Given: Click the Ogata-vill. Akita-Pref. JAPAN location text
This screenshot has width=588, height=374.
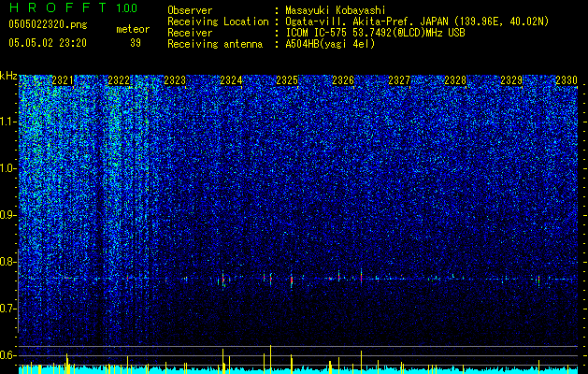Looking at the screenshot, I should pyautogui.click(x=417, y=22).
